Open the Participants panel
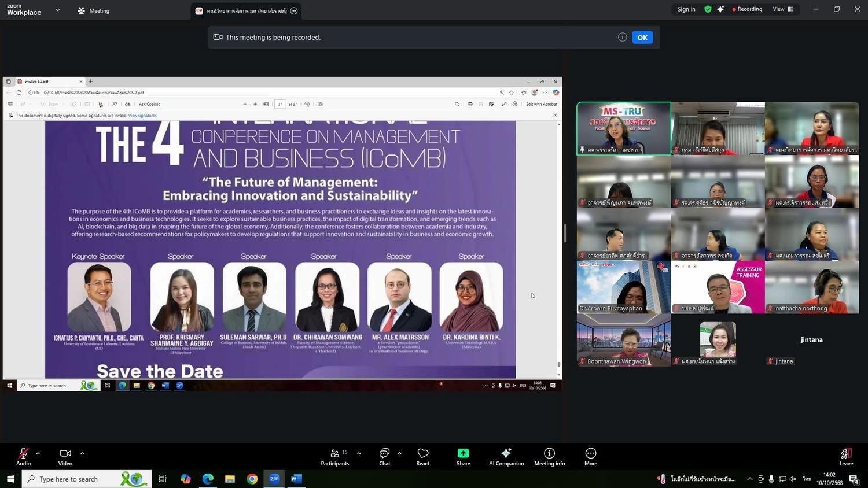Image resolution: width=868 pixels, height=488 pixels. click(335, 456)
